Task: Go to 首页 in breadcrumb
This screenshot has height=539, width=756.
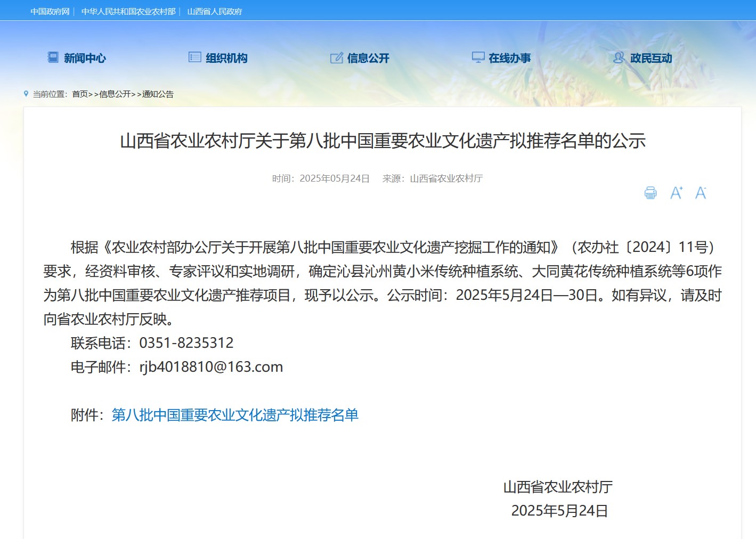Action: click(80, 94)
